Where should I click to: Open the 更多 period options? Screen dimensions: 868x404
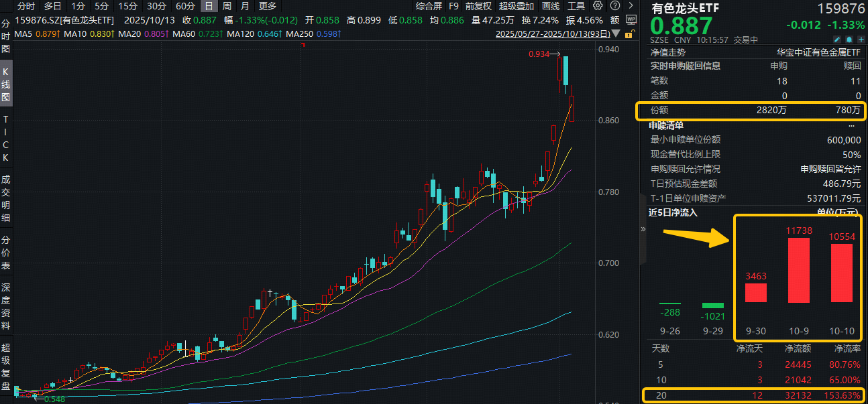[267, 6]
